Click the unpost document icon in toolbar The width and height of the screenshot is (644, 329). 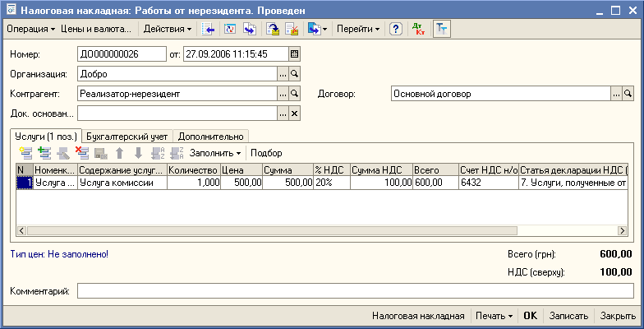click(292, 29)
